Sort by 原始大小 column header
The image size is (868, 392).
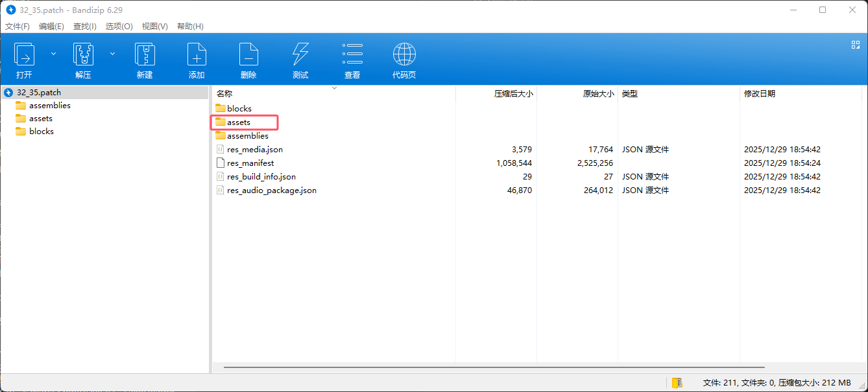[x=577, y=94]
